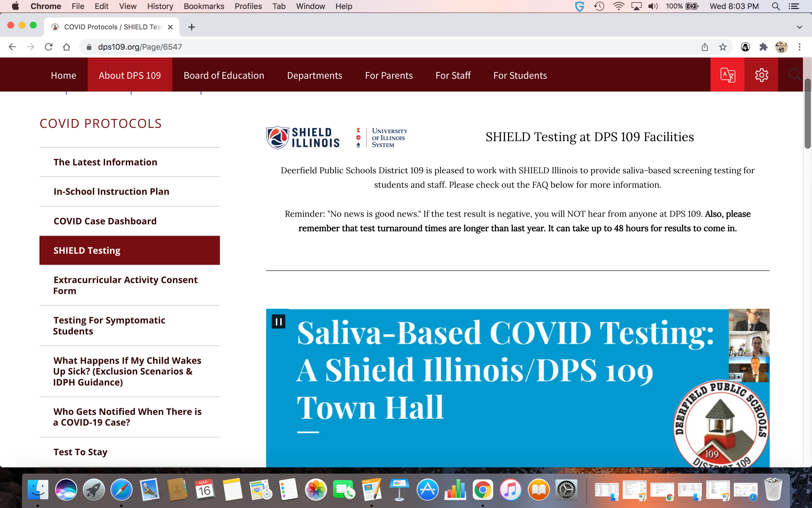
Task: Open Numbers from the dock
Action: point(455,490)
